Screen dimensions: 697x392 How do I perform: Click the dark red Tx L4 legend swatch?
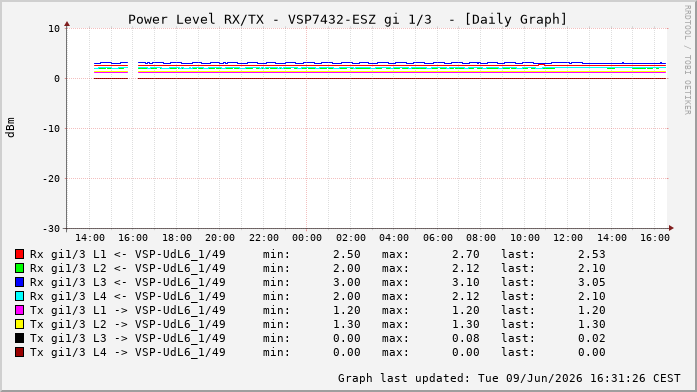(x=19, y=352)
